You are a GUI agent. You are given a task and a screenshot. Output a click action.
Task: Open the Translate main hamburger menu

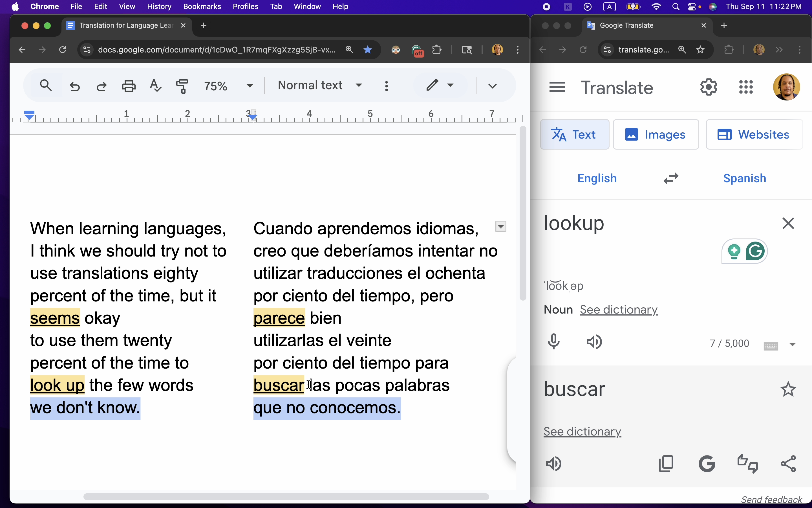tap(557, 87)
